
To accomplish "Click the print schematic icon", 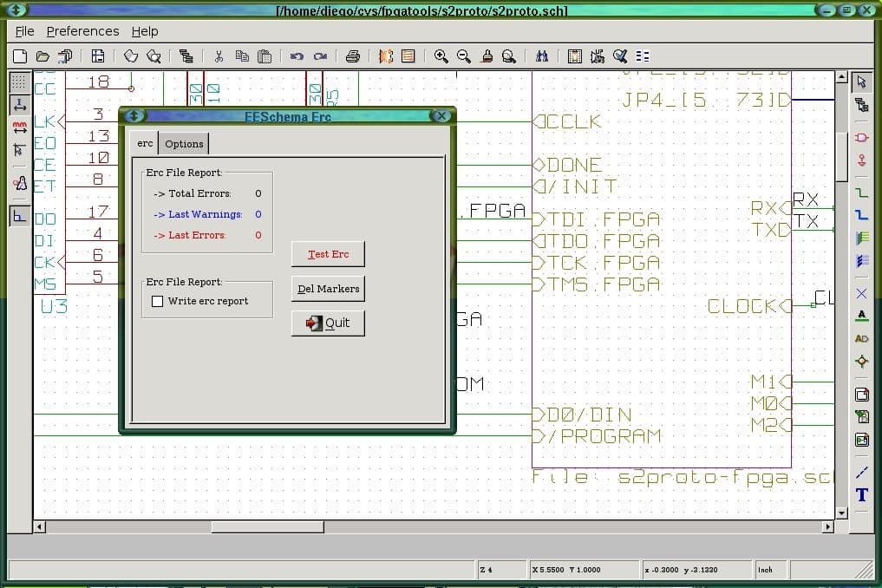I will click(353, 56).
